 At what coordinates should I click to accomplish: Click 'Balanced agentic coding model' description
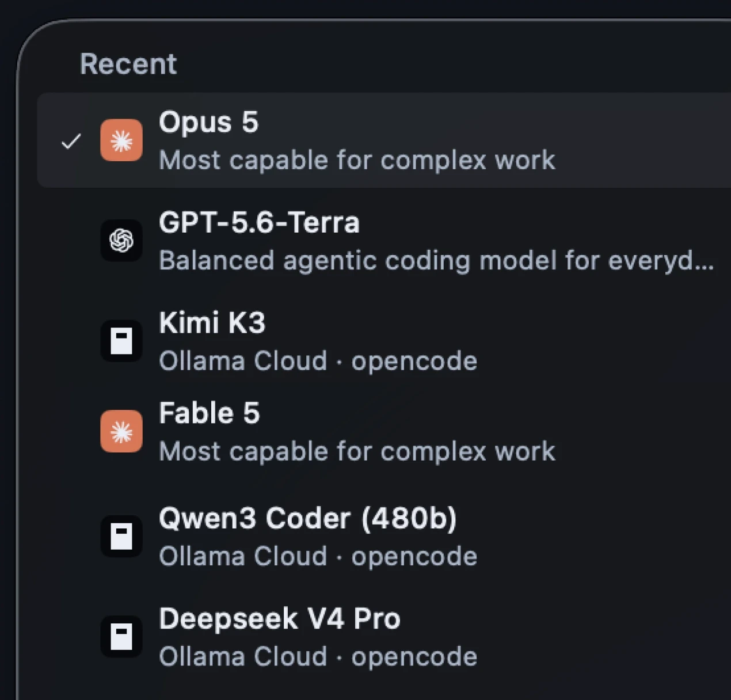pyautogui.click(x=436, y=261)
